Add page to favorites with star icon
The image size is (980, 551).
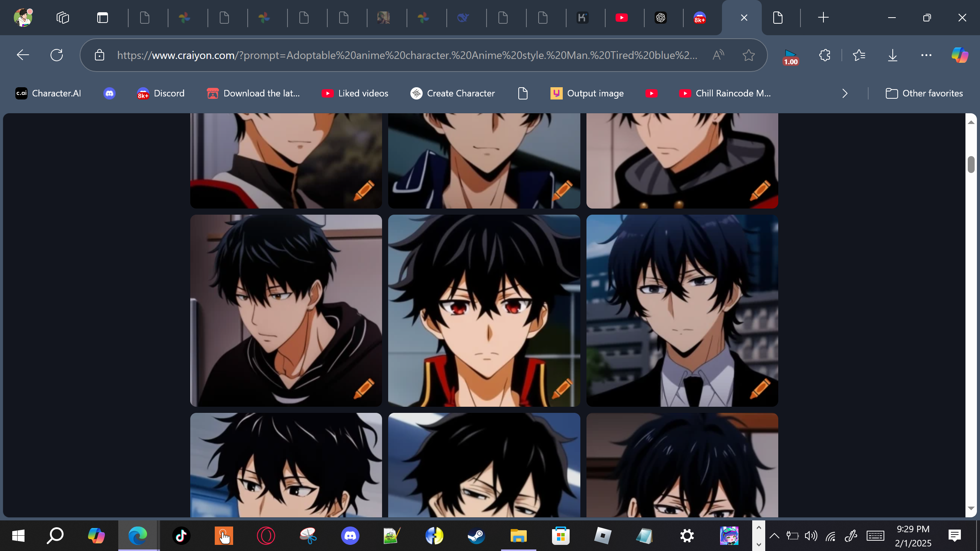pos(748,55)
